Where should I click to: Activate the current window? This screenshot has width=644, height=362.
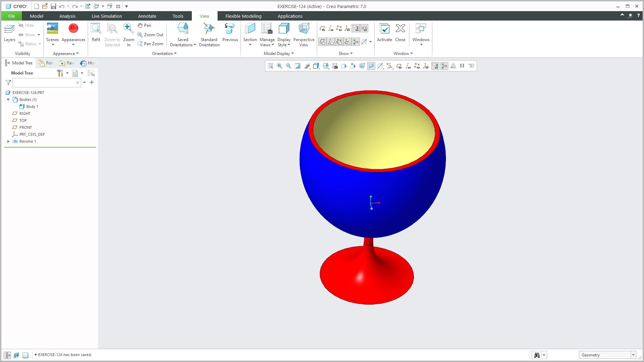tap(384, 32)
